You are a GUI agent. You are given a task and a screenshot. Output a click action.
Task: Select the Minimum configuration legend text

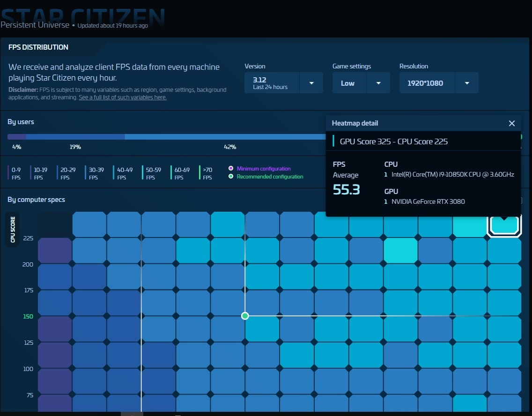click(264, 169)
